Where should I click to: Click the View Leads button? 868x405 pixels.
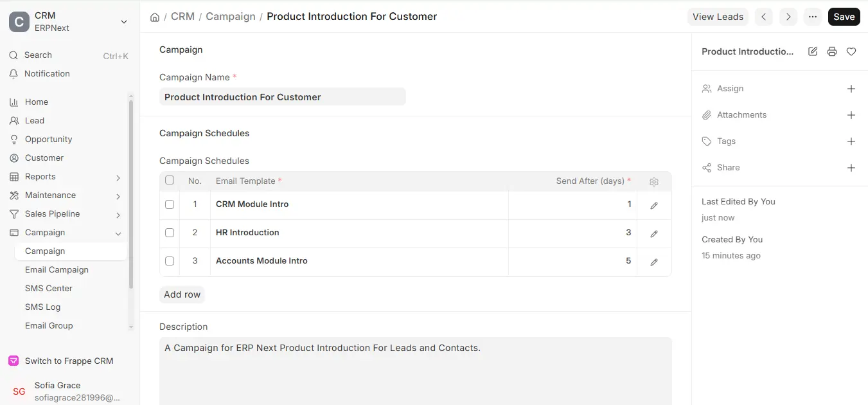(718, 17)
